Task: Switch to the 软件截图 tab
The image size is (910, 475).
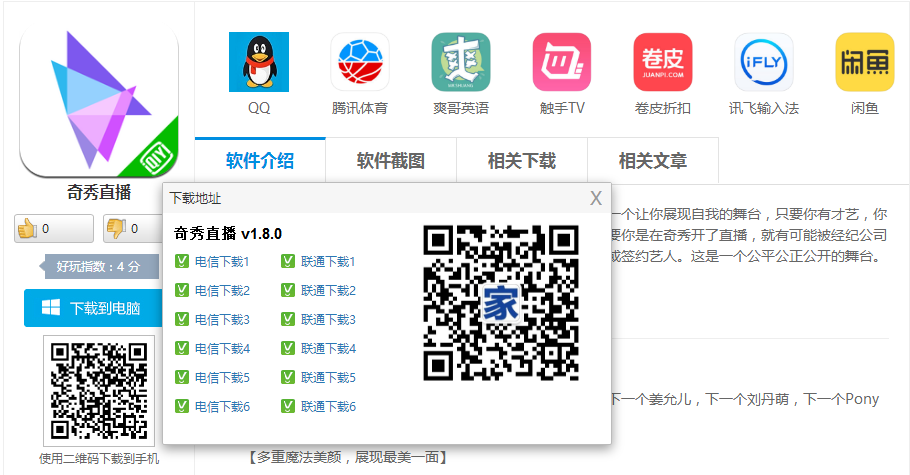Action: tap(391, 161)
